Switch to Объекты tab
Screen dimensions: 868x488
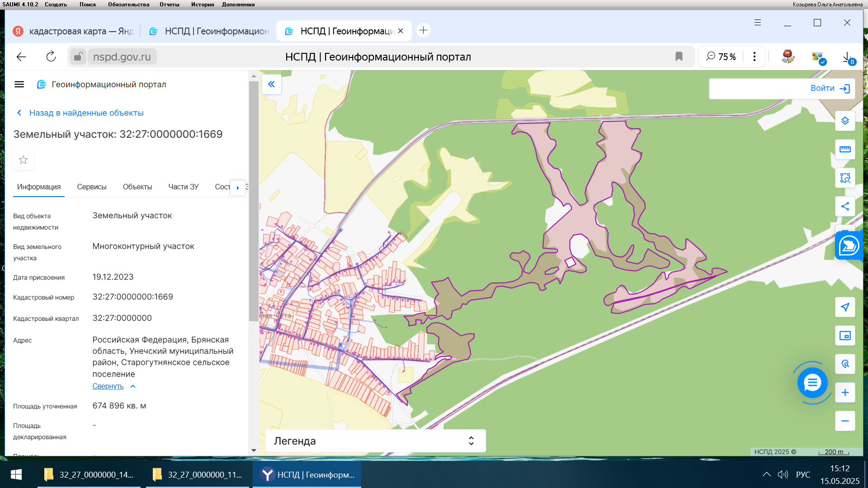(137, 187)
